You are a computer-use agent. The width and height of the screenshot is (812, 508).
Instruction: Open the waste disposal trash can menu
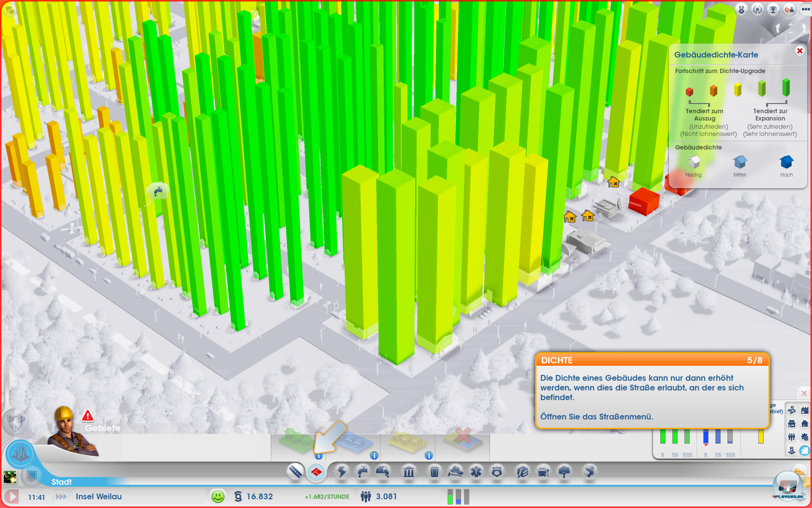pos(435,471)
